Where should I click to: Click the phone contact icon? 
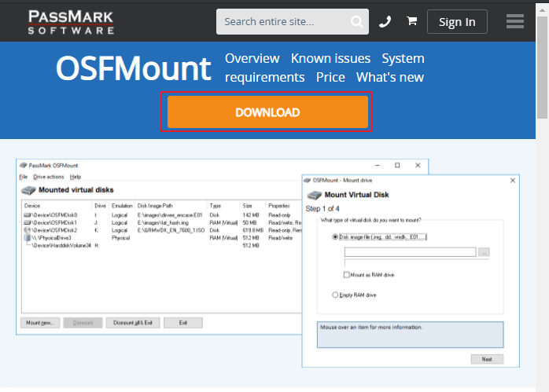tap(385, 22)
